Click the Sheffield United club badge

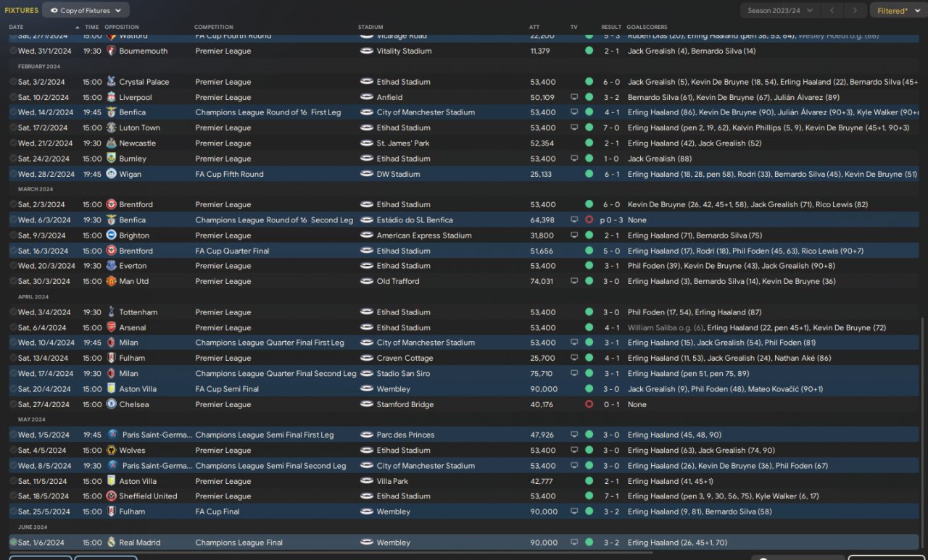(111, 496)
